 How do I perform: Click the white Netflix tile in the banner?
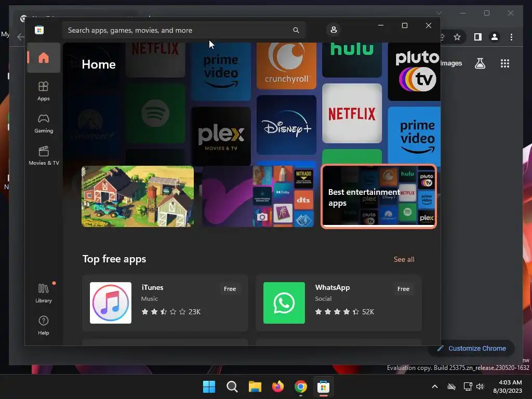pos(352,113)
